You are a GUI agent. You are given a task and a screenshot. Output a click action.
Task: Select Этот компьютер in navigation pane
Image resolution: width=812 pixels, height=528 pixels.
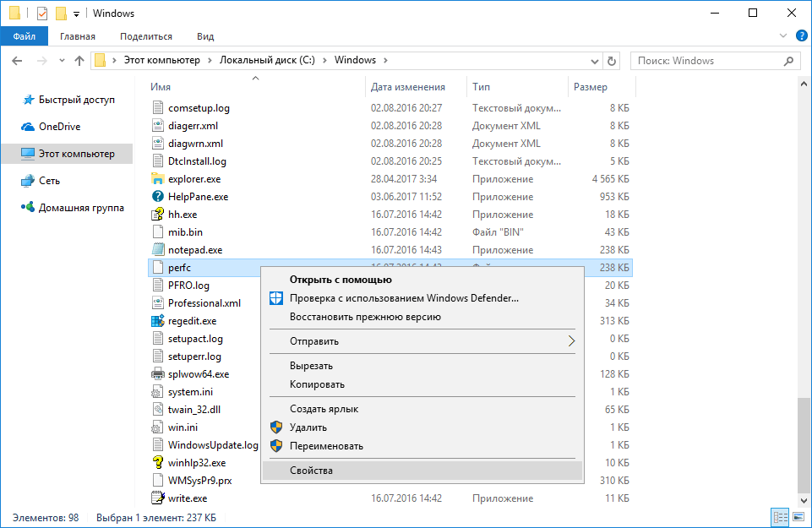tap(68, 154)
